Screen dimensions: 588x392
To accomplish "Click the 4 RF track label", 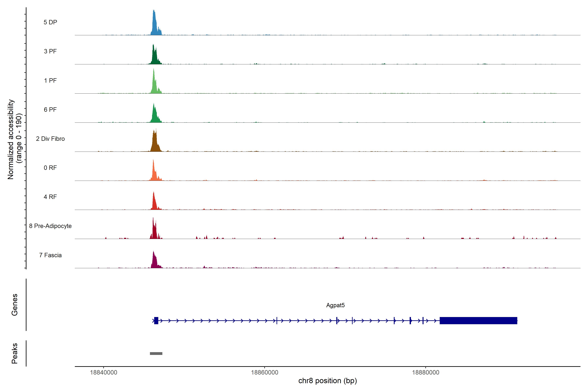I will click(50, 197).
